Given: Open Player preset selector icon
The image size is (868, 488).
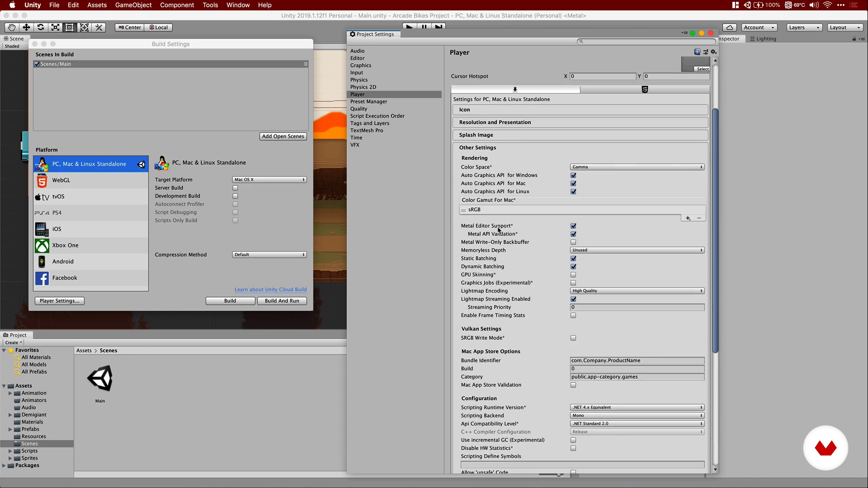Looking at the screenshot, I should click(x=706, y=52).
